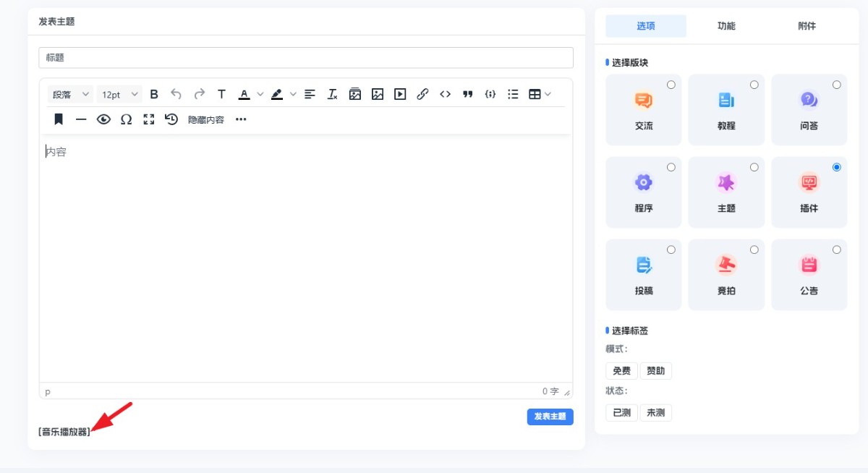Open the 段落 block format dropdown
868x473 pixels.
[70, 94]
